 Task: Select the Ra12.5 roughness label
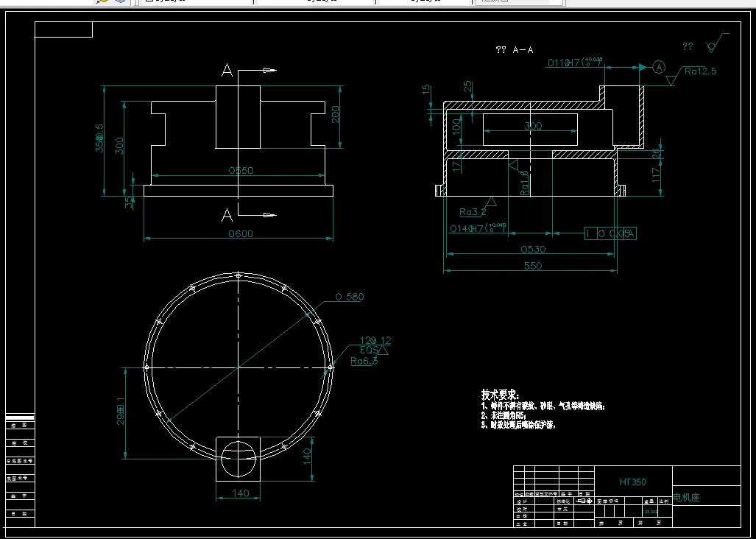(x=701, y=71)
